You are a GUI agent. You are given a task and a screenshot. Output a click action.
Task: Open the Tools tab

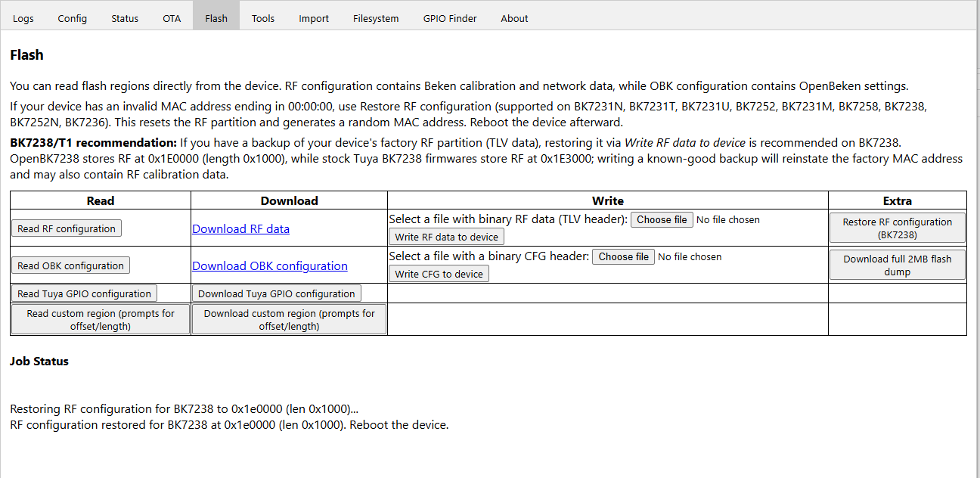tap(263, 18)
